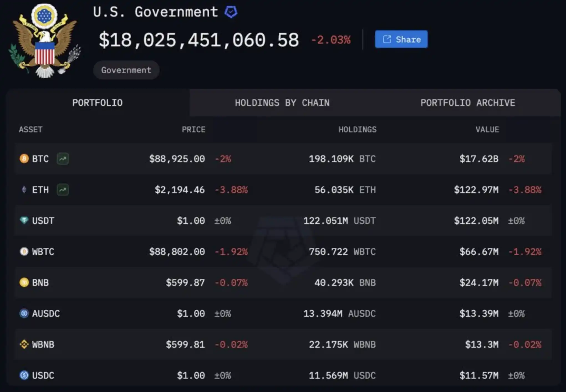
Task: Sort by the Value column header
Action: tap(487, 129)
